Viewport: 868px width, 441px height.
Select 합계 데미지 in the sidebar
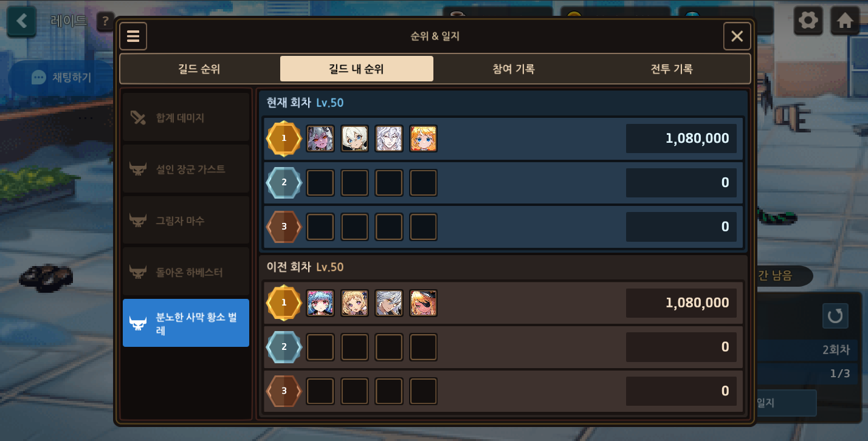(186, 117)
